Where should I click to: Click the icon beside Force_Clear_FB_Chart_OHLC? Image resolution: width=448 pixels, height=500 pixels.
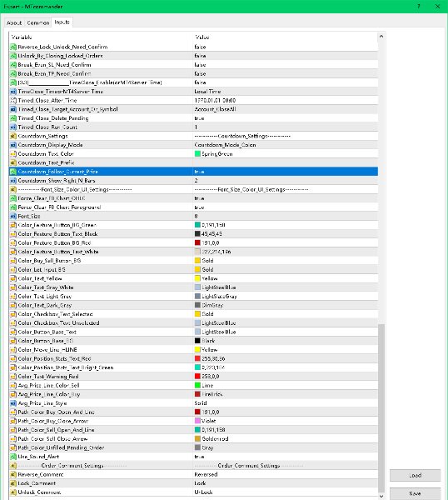[13, 198]
